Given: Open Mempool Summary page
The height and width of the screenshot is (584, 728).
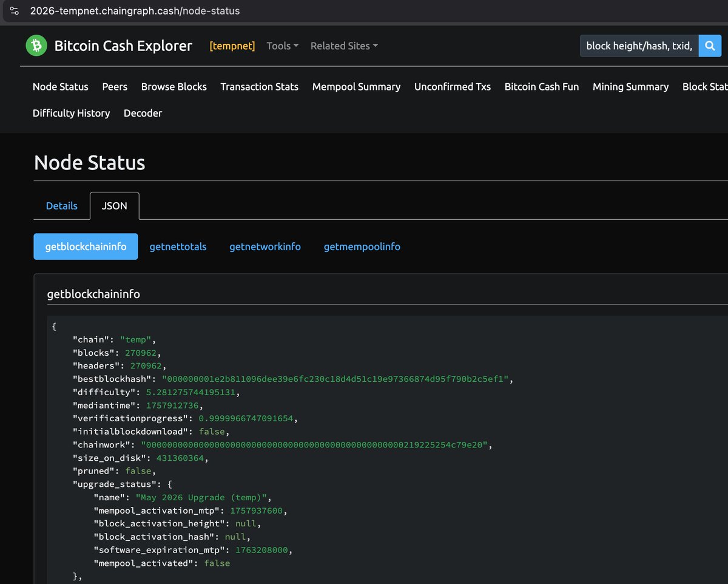Looking at the screenshot, I should point(356,87).
